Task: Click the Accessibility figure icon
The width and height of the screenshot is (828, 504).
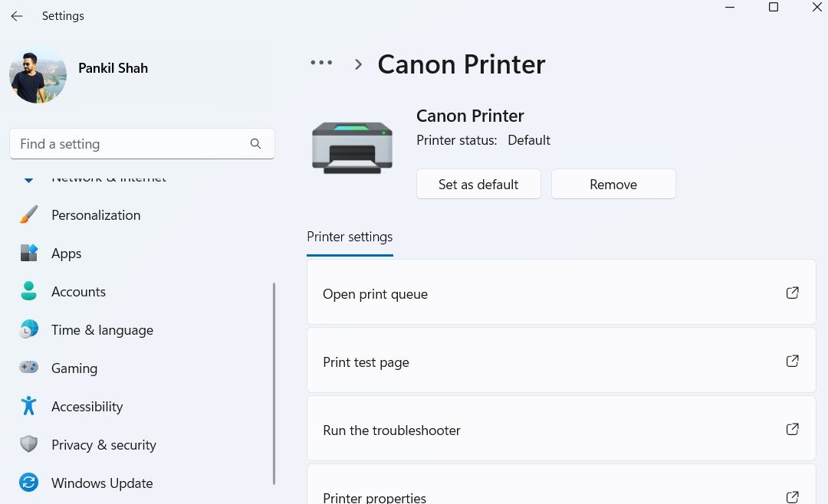Action: click(x=29, y=406)
